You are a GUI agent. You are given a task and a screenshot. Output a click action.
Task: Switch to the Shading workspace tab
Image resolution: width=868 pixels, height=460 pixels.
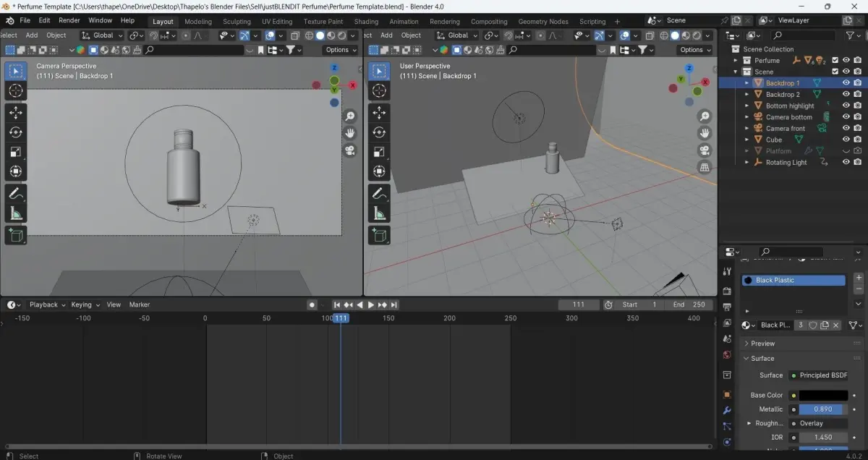pyautogui.click(x=366, y=22)
